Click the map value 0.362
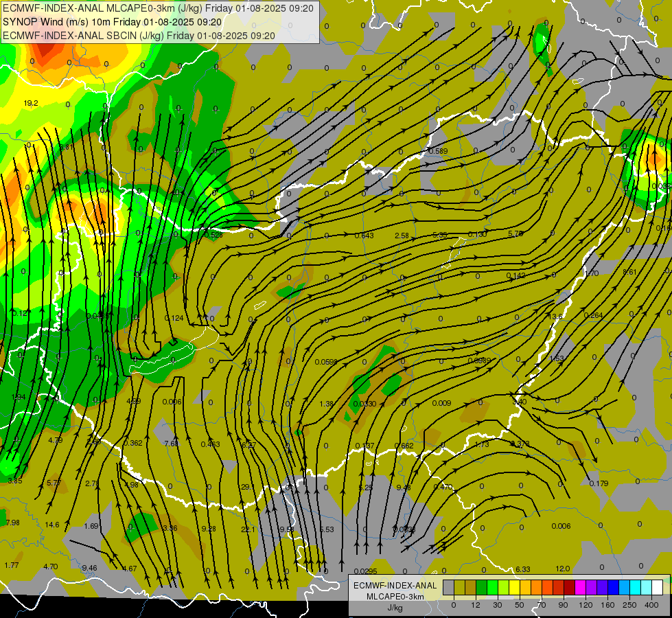 tap(133, 443)
